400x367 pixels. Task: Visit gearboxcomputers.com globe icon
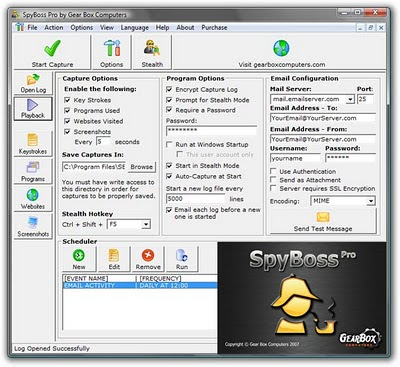[281, 48]
